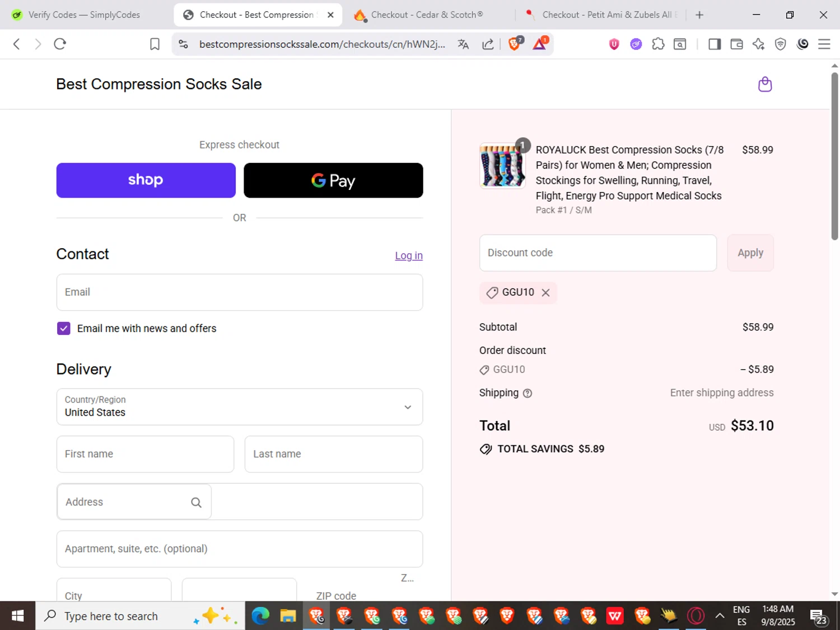Click the shipping help question mark icon
840x630 pixels.
[527, 394]
